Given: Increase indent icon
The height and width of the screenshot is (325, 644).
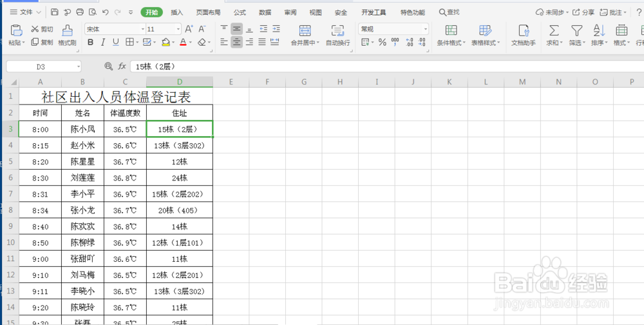Looking at the screenshot, I should [x=276, y=29].
